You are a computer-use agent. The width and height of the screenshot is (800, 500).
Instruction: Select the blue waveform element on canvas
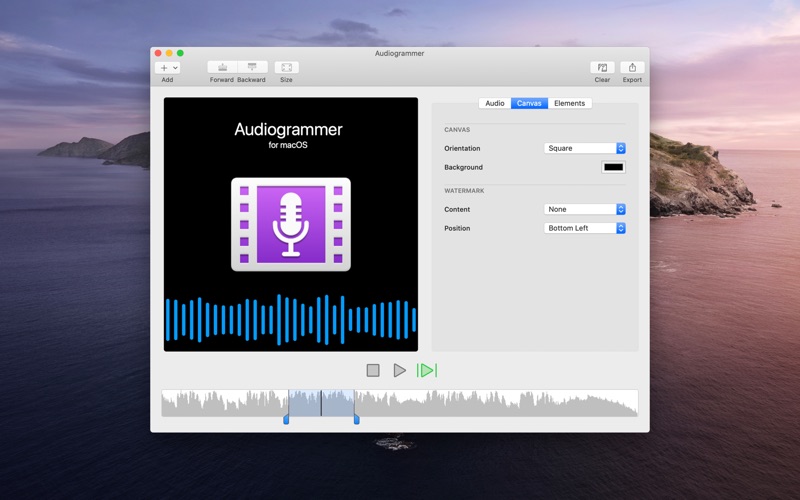pos(291,320)
